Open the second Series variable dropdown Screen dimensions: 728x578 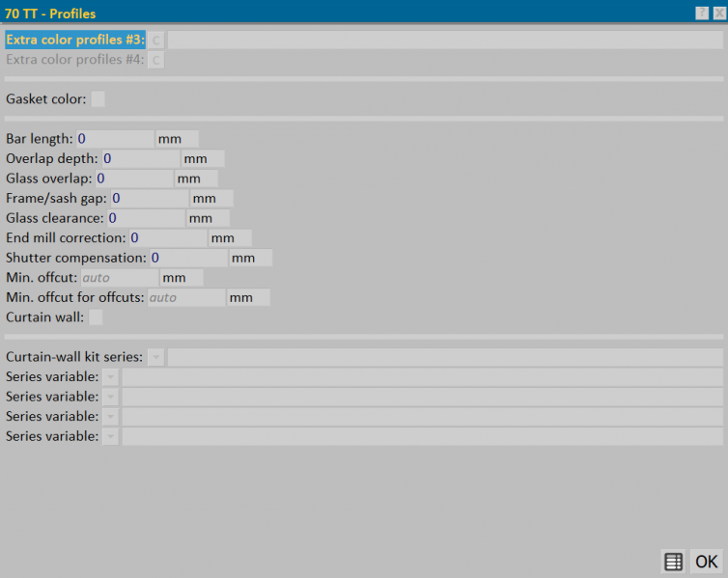tap(110, 398)
